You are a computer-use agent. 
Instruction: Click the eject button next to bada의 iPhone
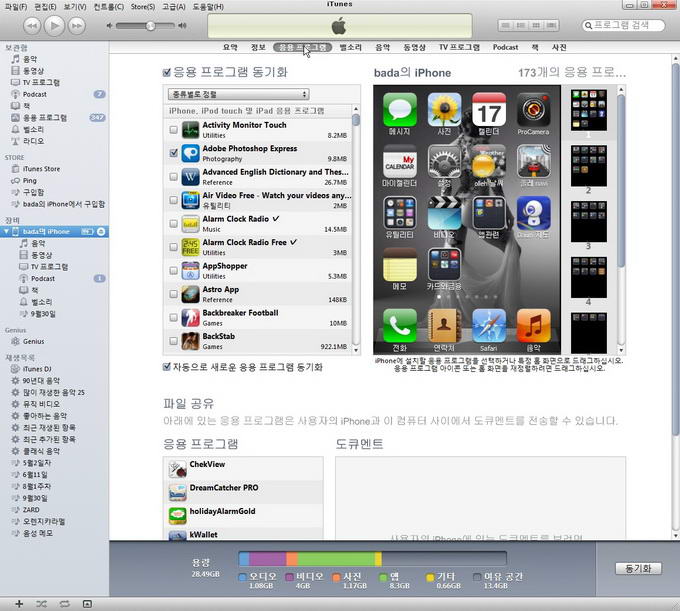(101, 232)
